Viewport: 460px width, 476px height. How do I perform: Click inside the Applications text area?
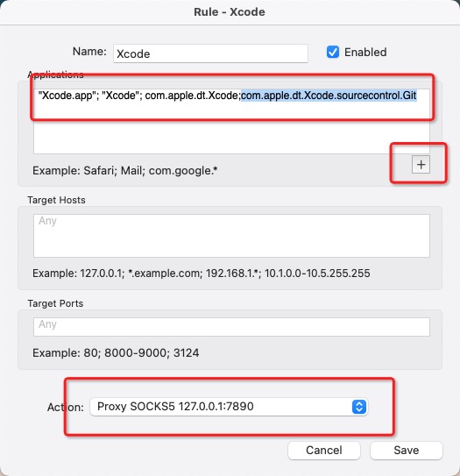click(x=231, y=121)
